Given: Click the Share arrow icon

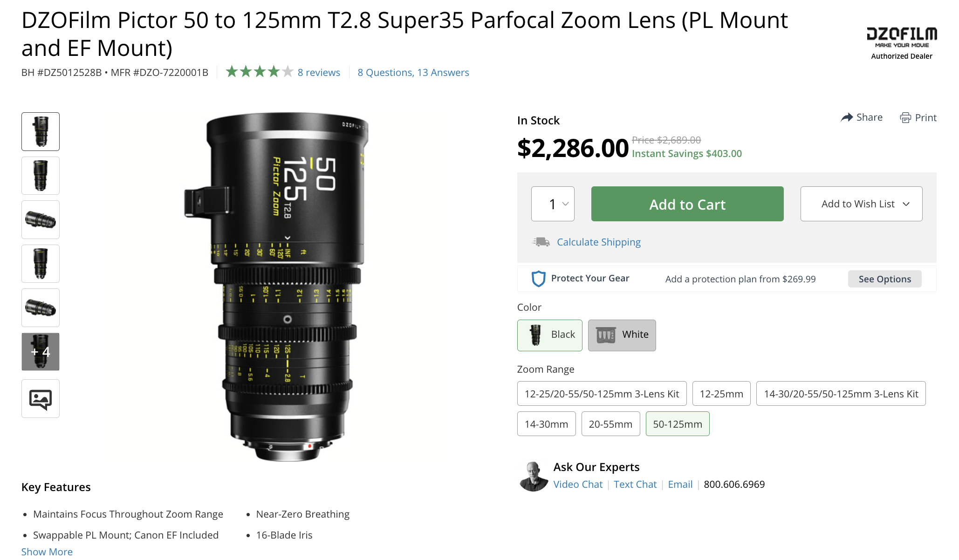Looking at the screenshot, I should coord(846,117).
